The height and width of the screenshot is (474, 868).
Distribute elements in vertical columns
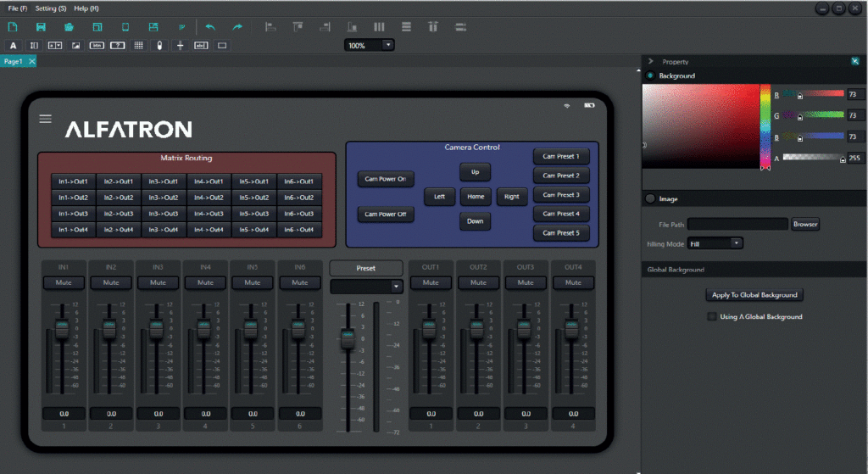point(379,26)
